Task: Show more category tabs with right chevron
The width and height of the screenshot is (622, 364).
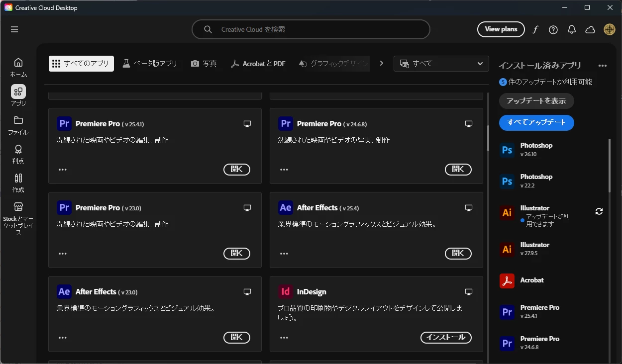Action: point(382,63)
